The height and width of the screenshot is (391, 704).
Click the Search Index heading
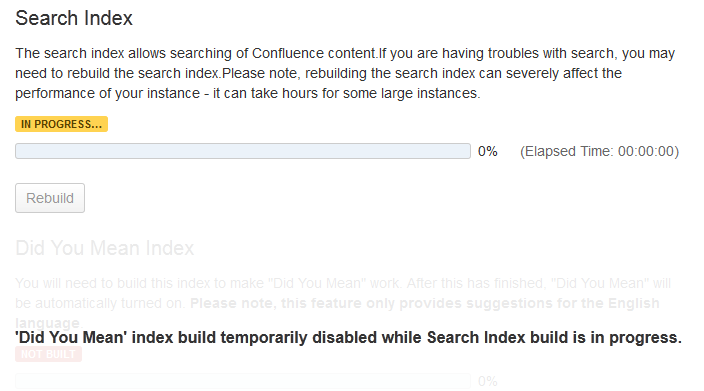(x=74, y=18)
